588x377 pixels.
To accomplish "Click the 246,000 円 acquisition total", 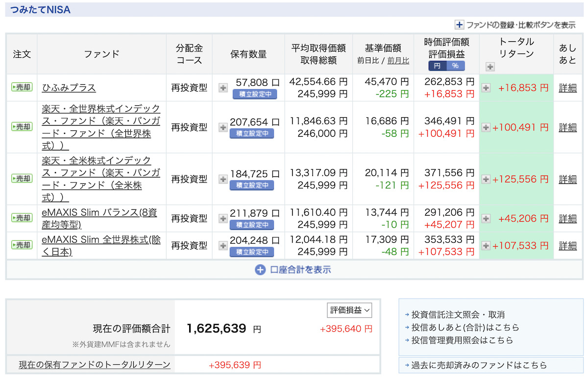I will click(x=322, y=133).
